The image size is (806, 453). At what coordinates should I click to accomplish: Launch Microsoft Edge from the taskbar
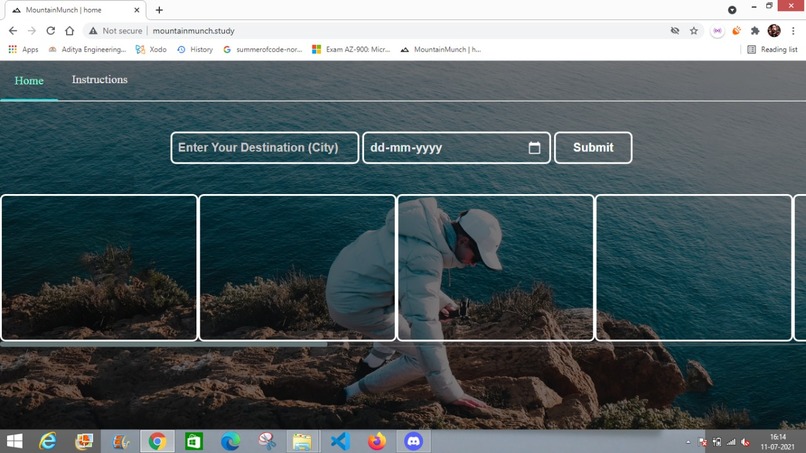click(x=230, y=441)
